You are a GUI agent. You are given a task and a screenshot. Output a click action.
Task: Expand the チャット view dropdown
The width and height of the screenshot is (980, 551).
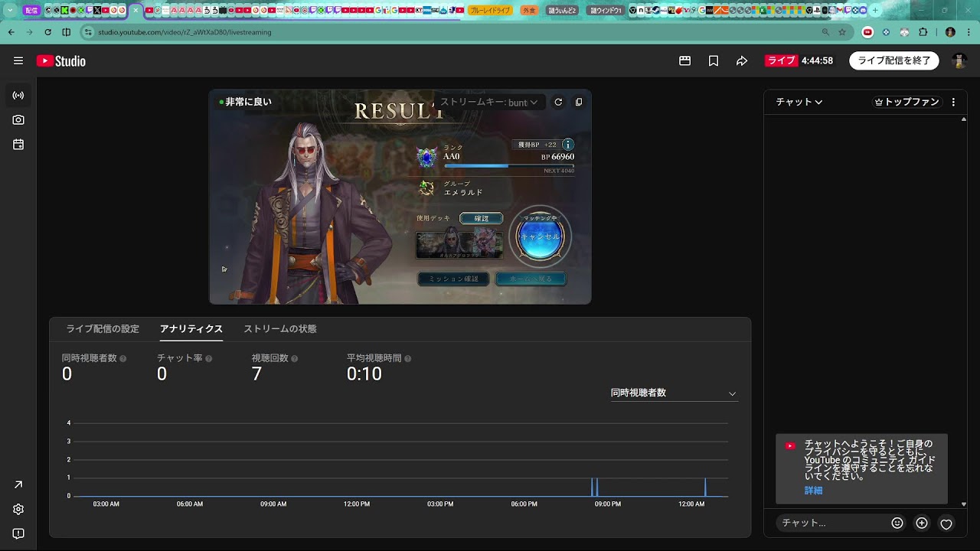pos(799,102)
